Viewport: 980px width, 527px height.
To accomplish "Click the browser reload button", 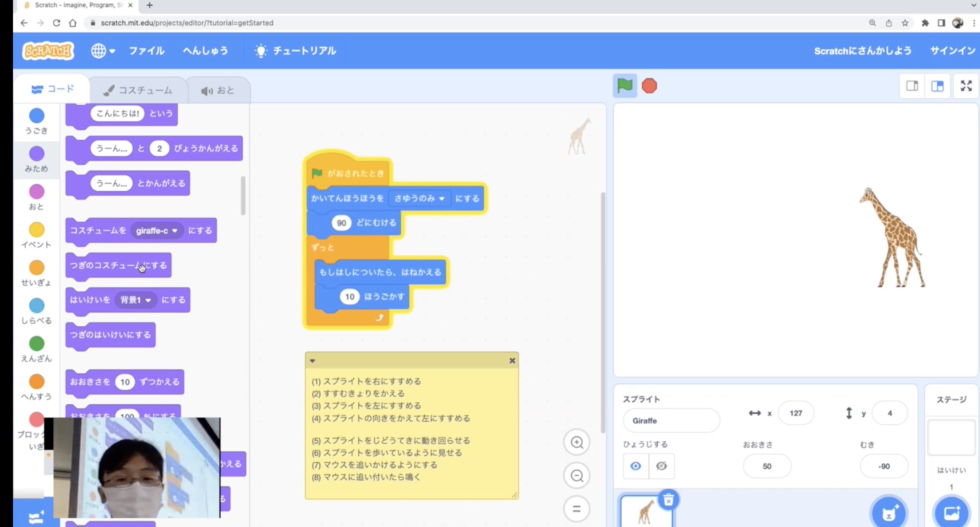I will (x=56, y=23).
